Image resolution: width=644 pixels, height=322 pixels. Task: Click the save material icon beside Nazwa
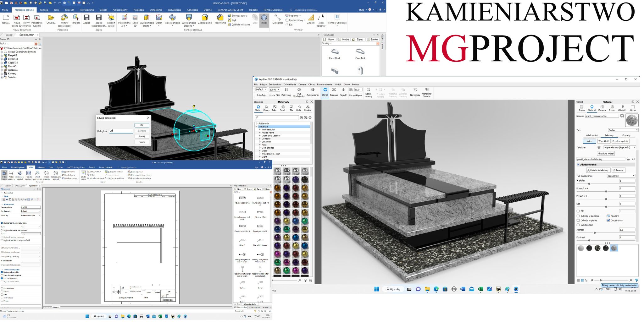pyautogui.click(x=622, y=116)
